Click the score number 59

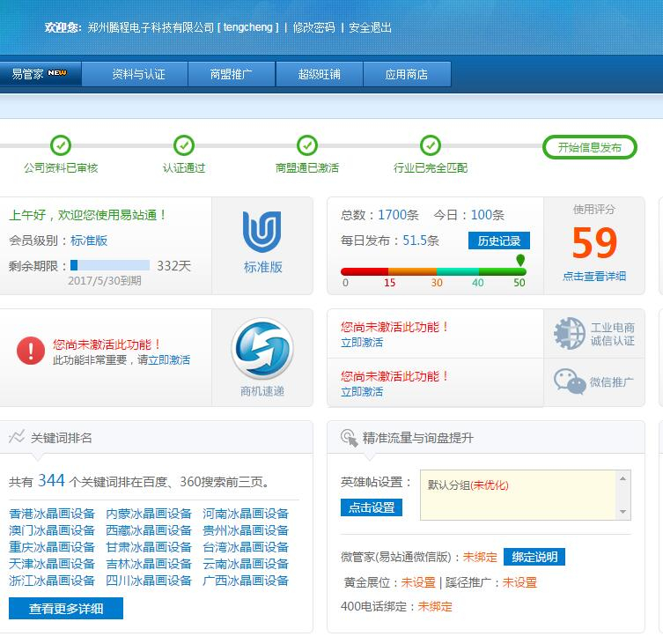(x=594, y=242)
